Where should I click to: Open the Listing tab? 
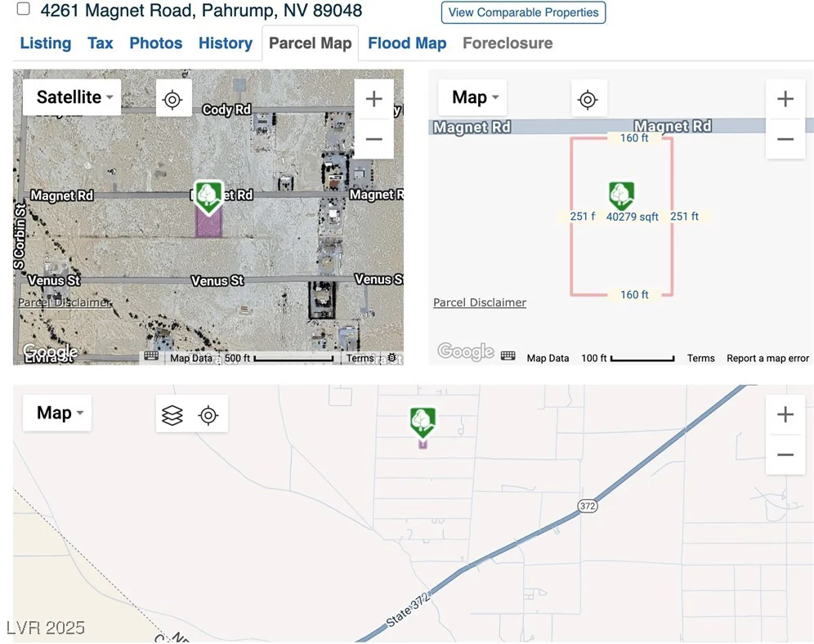[x=46, y=43]
